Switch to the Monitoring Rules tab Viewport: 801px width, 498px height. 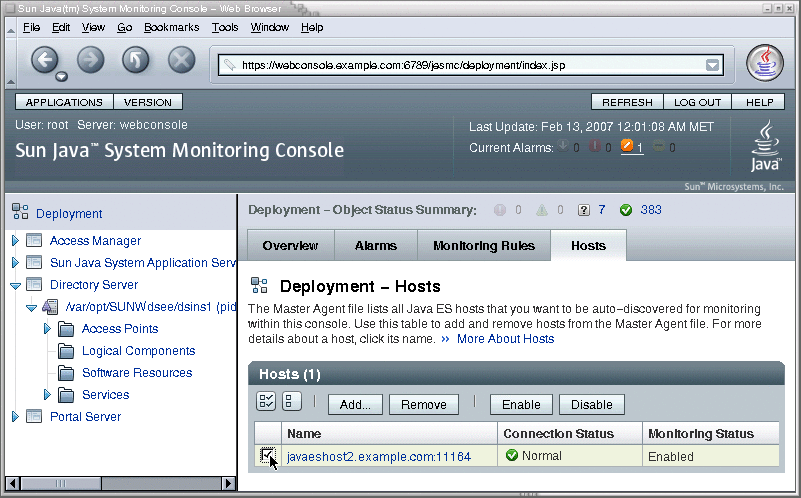tap(484, 246)
